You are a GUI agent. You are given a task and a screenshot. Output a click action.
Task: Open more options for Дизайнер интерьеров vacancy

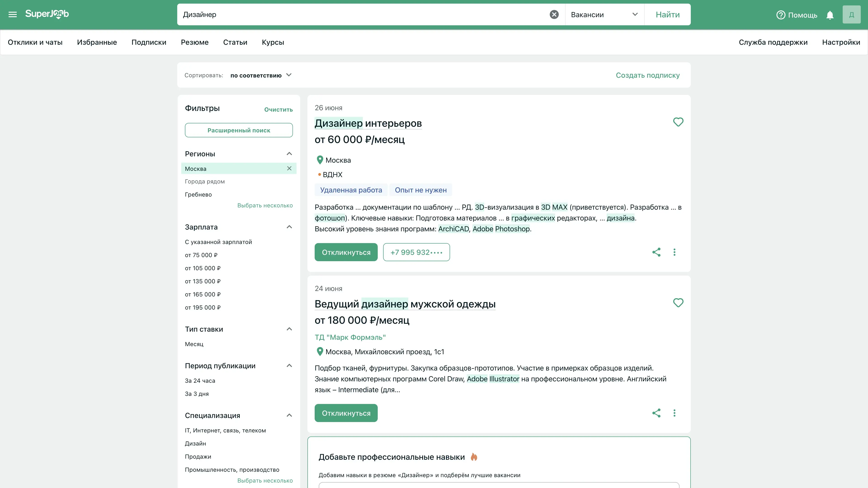coord(674,252)
